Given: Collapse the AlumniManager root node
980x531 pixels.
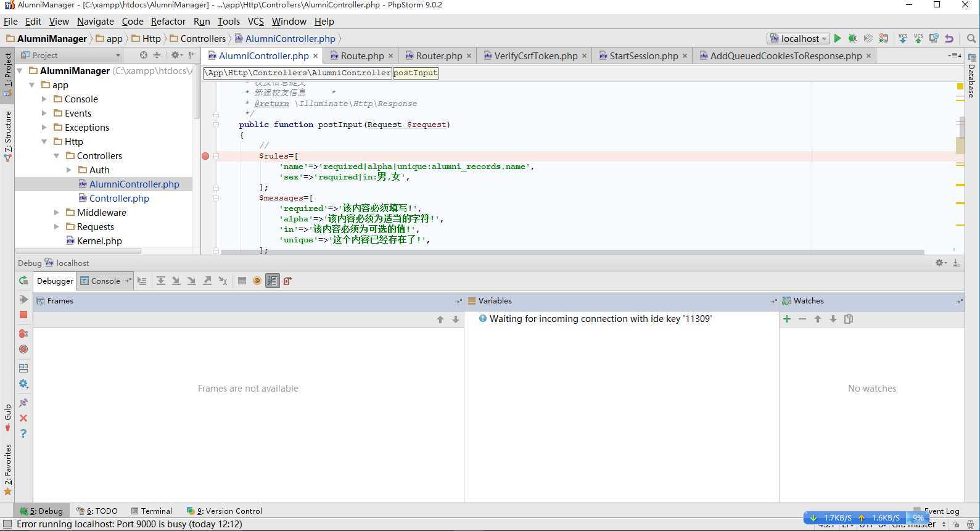Looking at the screenshot, I should (20, 71).
